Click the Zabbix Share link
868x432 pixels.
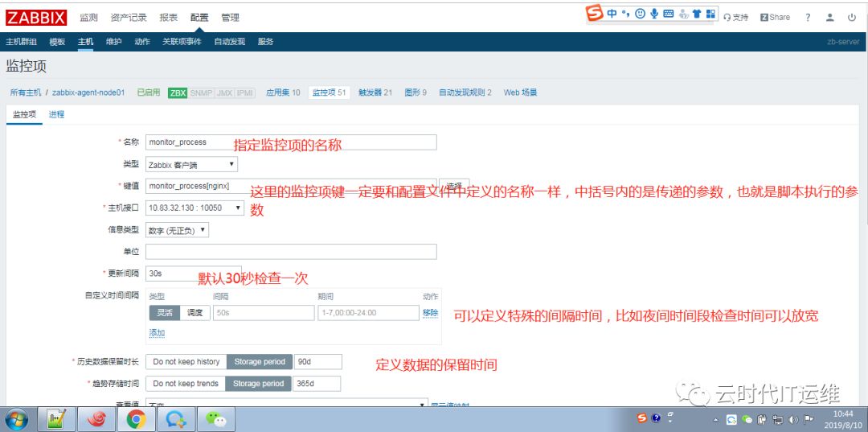click(x=775, y=17)
